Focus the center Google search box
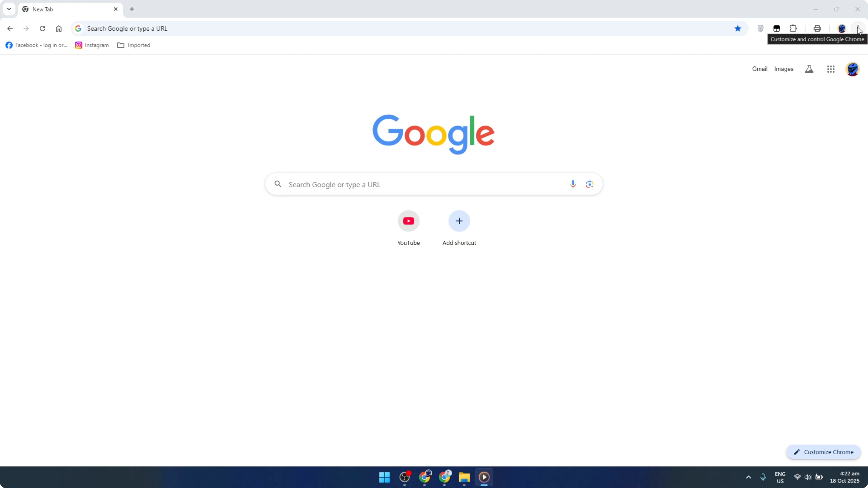The height and width of the screenshot is (488, 868). (434, 184)
